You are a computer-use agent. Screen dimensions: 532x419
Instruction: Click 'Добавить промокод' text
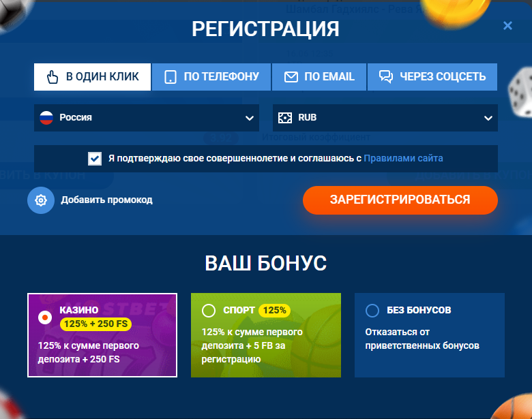coord(107,200)
